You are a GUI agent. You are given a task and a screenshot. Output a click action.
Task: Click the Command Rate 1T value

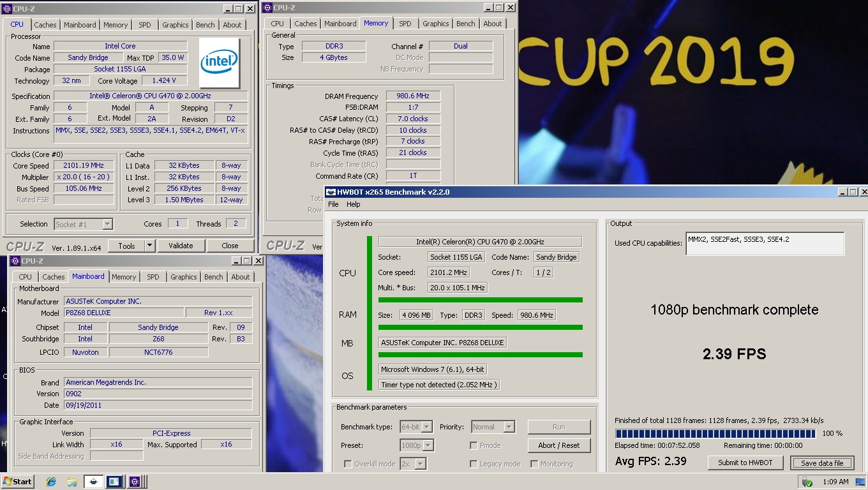click(x=413, y=176)
